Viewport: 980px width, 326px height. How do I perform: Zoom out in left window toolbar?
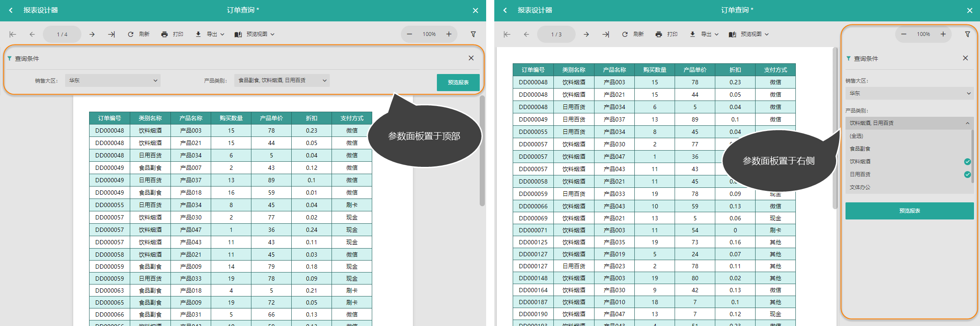pyautogui.click(x=409, y=34)
